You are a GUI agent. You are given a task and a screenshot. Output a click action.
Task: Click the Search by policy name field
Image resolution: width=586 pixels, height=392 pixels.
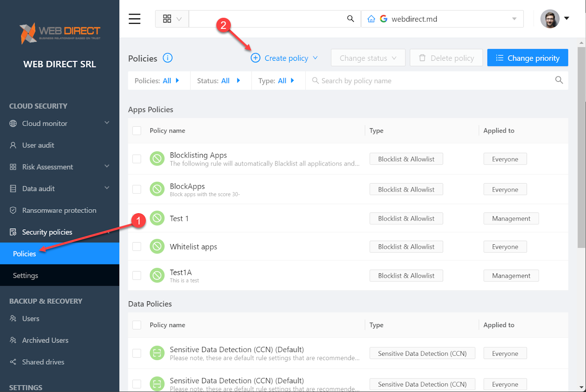click(403, 81)
